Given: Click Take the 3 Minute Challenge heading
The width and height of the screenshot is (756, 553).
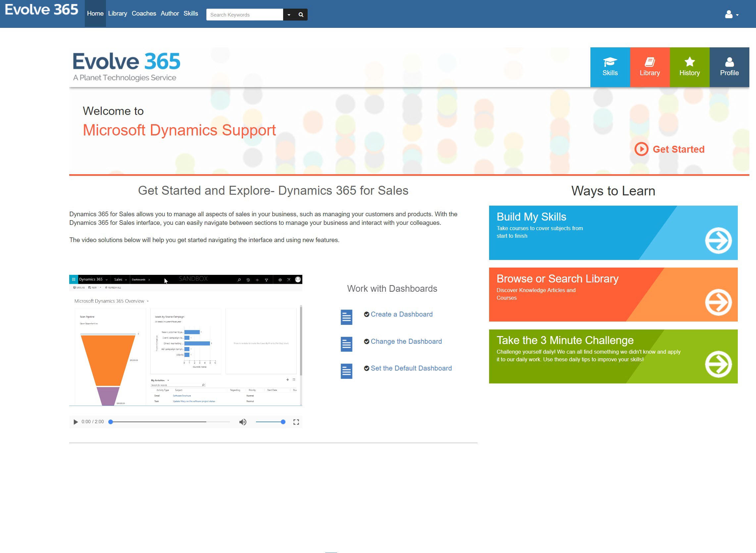Looking at the screenshot, I should [565, 340].
